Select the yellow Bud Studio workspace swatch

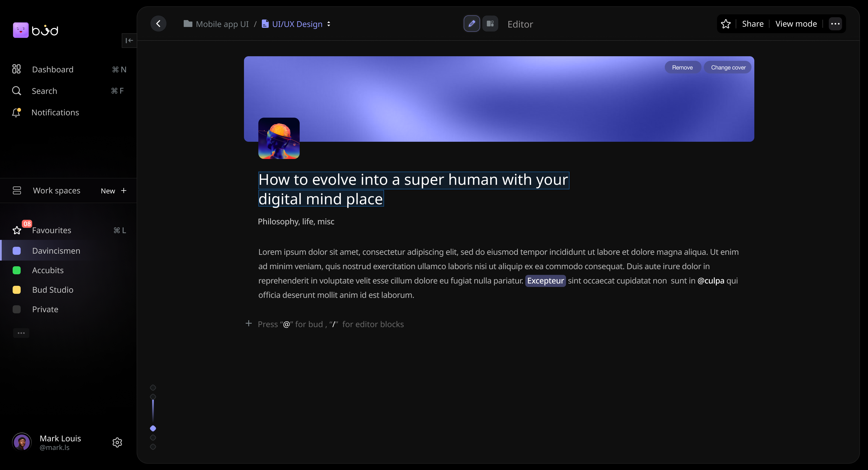click(17, 290)
